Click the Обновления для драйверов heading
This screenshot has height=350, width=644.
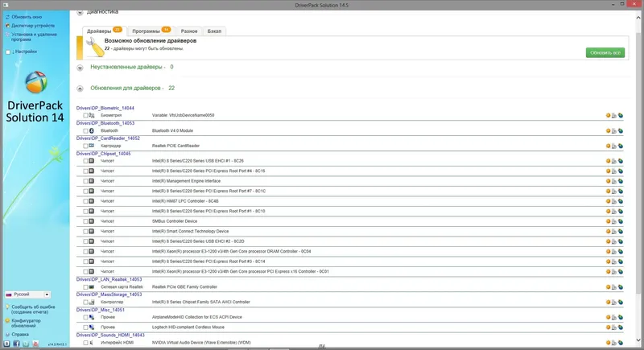coord(126,88)
